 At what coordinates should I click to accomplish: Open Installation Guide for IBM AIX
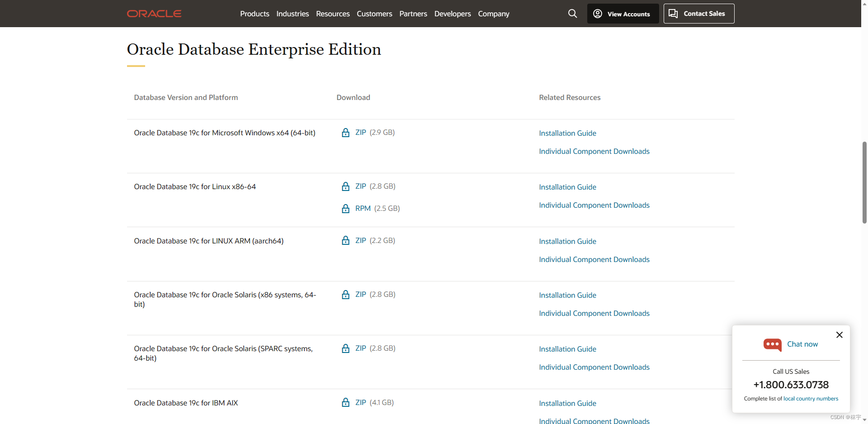click(567, 403)
